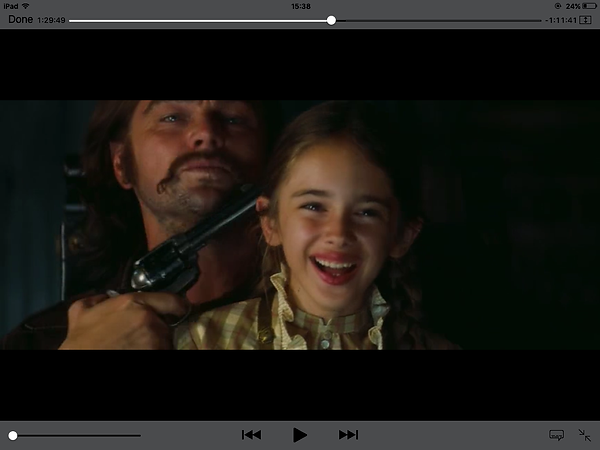Tap the exit full screen arrows icon
Viewport: 600px width, 450px height.
point(584,435)
